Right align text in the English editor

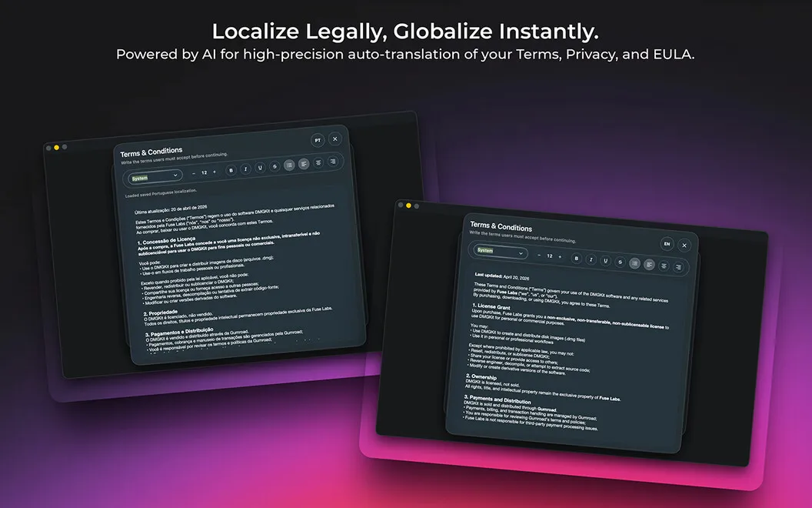click(x=678, y=267)
